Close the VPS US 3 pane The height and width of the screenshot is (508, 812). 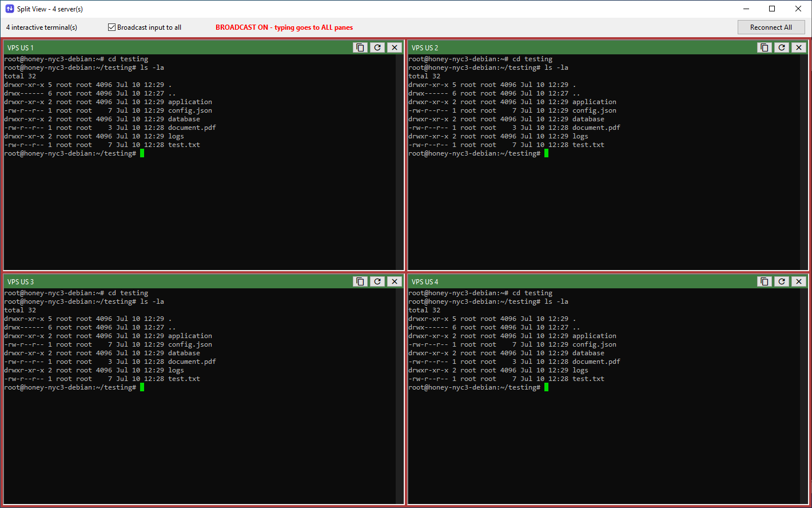pos(395,281)
